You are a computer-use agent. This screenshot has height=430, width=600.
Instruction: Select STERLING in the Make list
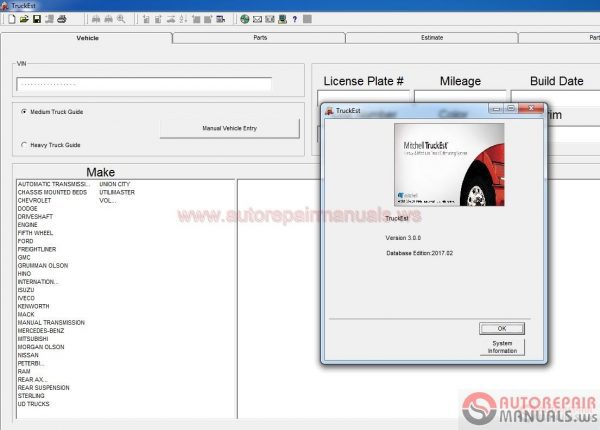(x=31, y=396)
